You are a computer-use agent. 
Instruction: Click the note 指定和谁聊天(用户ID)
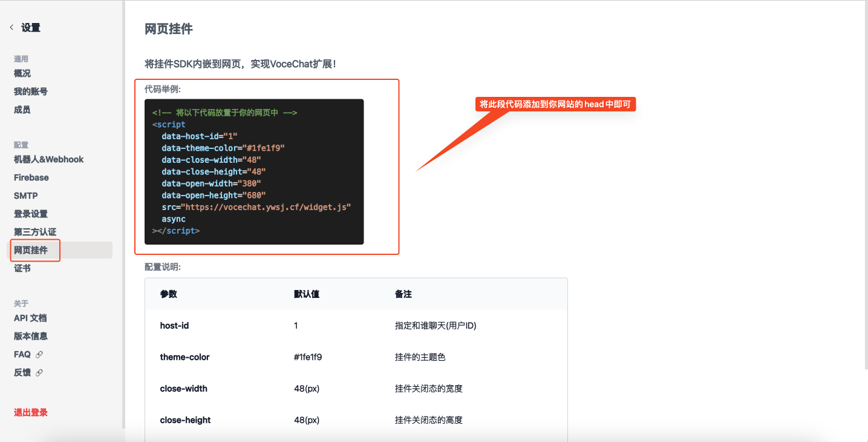click(436, 325)
